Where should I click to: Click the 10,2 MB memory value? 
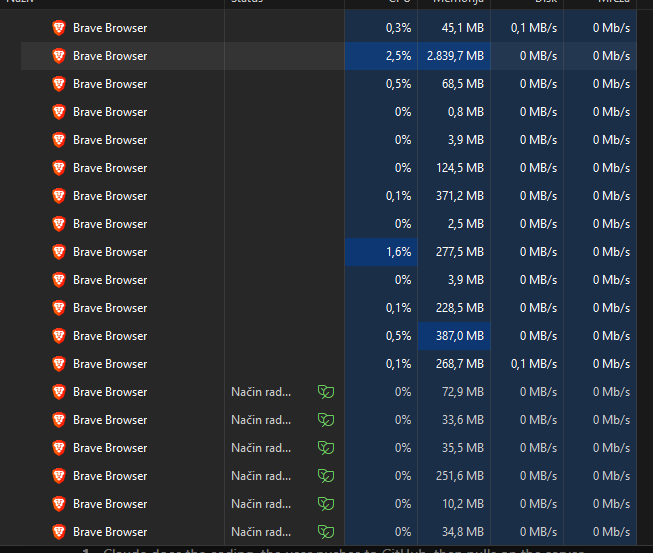click(x=463, y=503)
